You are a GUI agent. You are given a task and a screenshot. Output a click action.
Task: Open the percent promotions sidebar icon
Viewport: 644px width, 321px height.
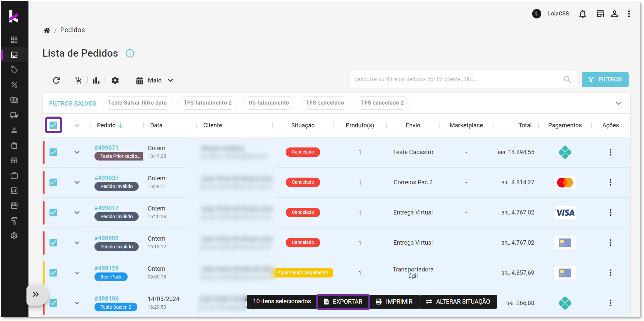[x=14, y=85]
